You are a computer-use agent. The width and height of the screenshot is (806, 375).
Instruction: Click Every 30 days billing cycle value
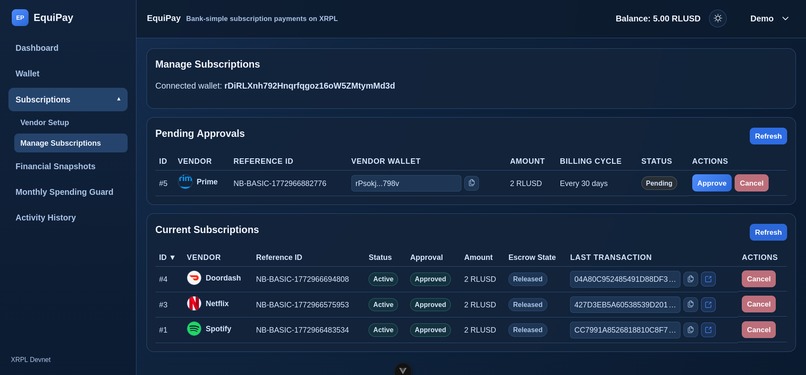(x=583, y=183)
